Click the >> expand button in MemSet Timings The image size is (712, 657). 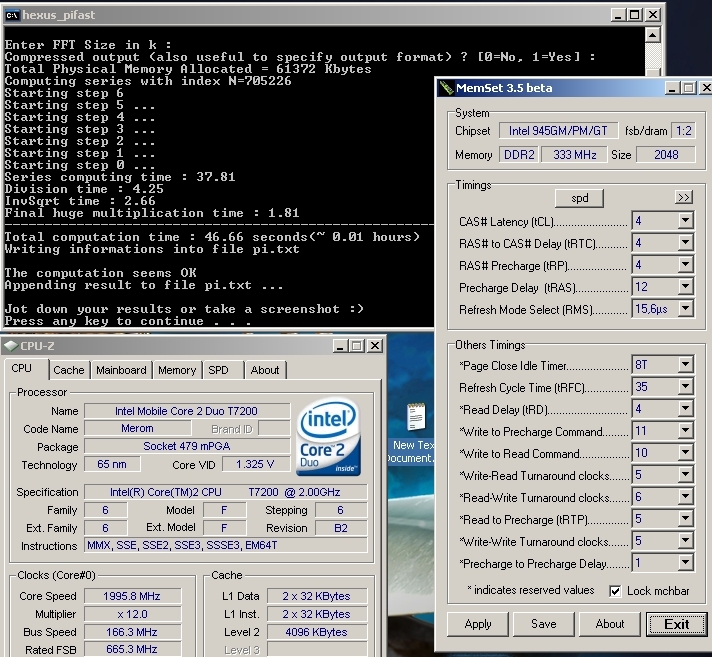coord(683,198)
